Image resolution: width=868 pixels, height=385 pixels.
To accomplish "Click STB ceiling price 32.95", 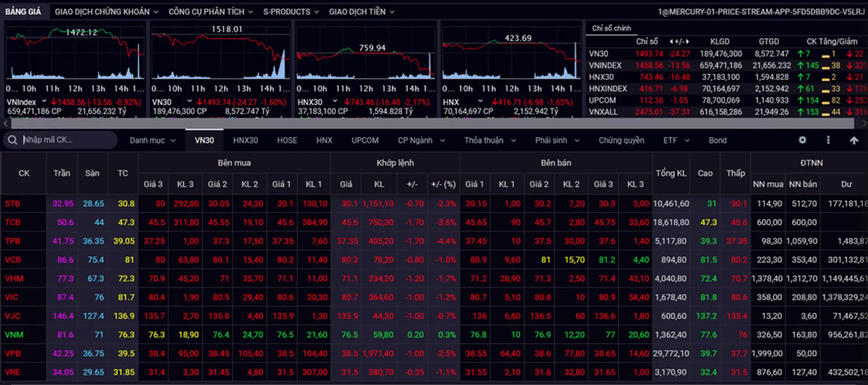I will [x=63, y=204].
